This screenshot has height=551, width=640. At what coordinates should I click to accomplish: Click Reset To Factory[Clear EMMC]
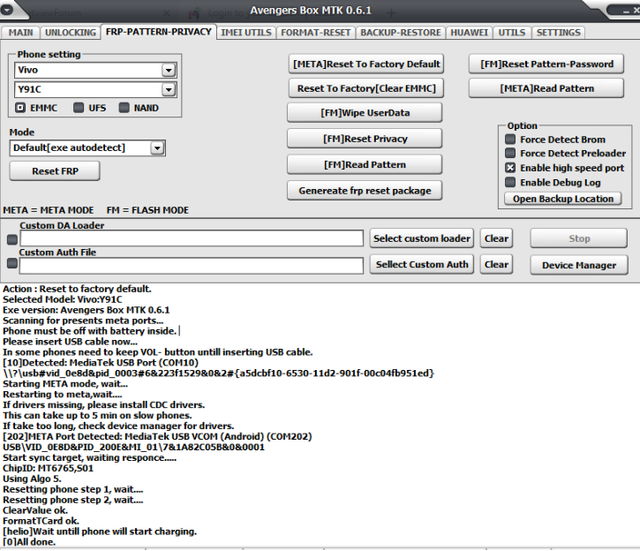pyautogui.click(x=366, y=89)
